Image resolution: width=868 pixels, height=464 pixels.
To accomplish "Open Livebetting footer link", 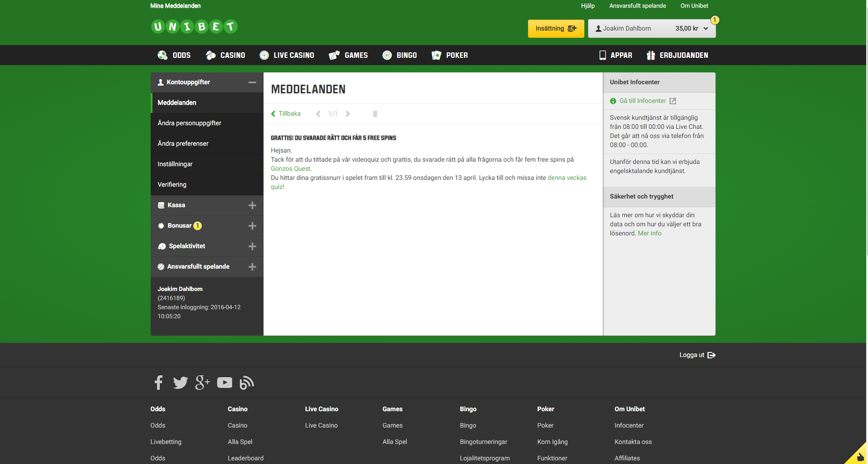I will coord(166,442).
